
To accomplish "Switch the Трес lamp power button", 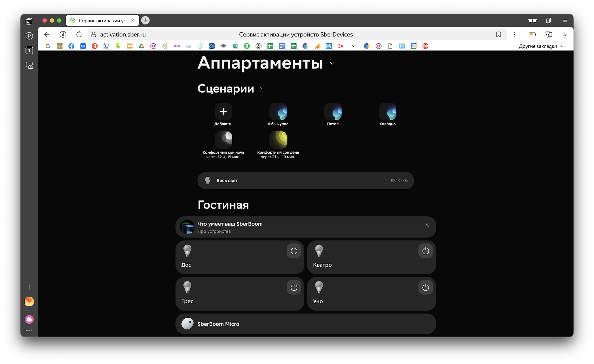I will [294, 287].
